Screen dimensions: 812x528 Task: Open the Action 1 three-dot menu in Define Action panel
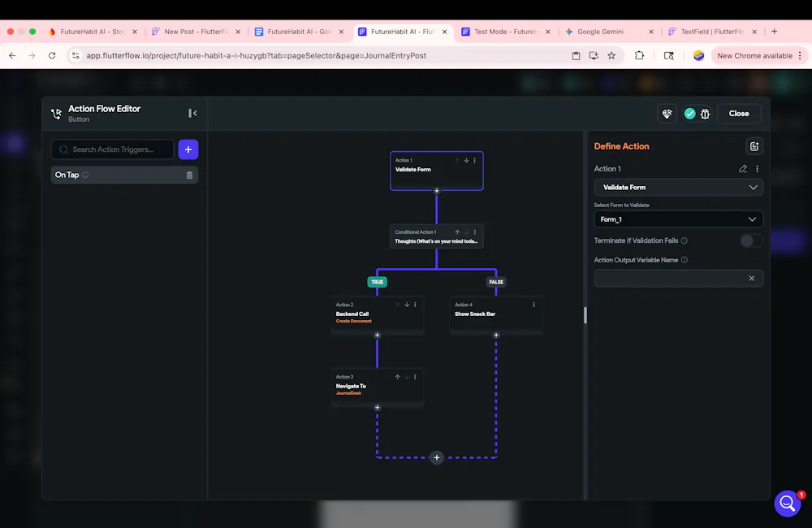pos(757,169)
